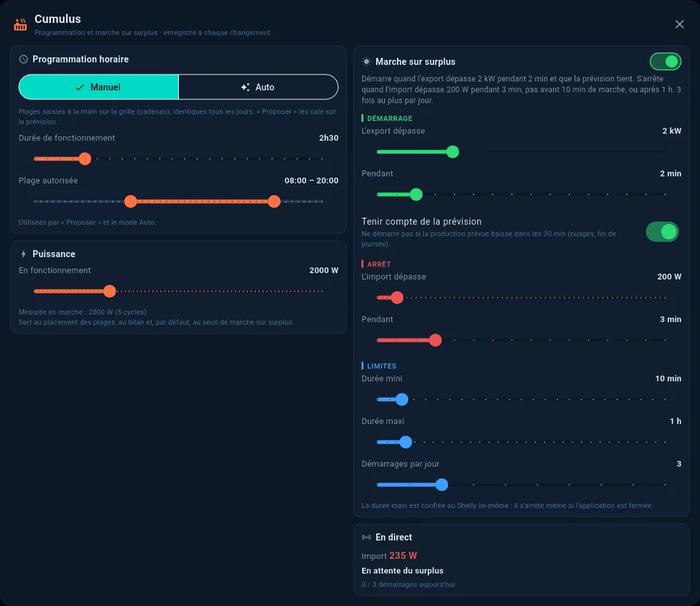Select the Manuel scheduling mode
The height and width of the screenshot is (606, 700).
pos(99,87)
